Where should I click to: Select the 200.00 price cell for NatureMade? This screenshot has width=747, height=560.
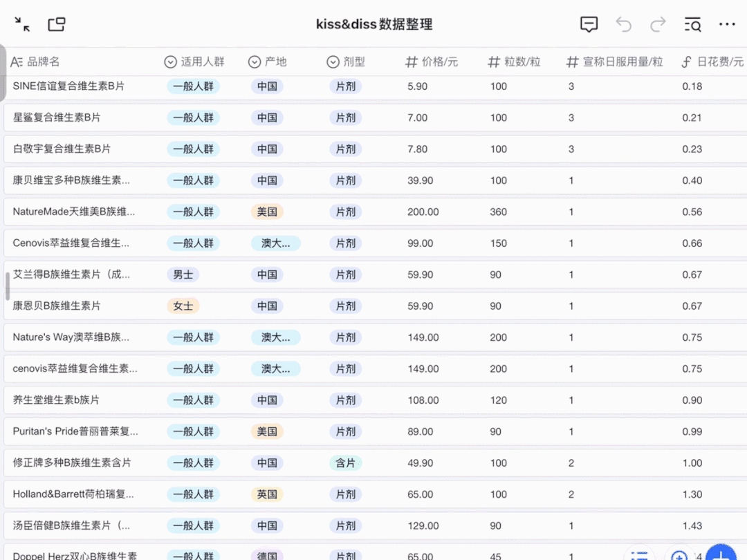[423, 212]
